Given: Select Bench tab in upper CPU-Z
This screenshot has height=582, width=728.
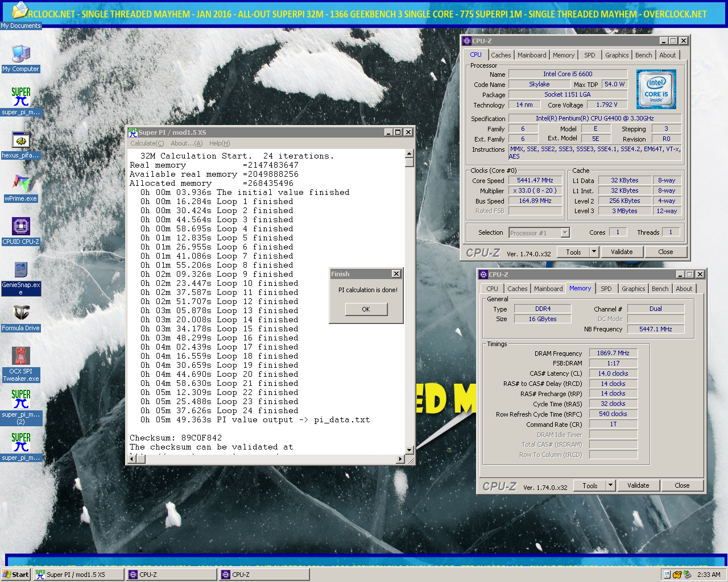Looking at the screenshot, I should pyautogui.click(x=644, y=55).
